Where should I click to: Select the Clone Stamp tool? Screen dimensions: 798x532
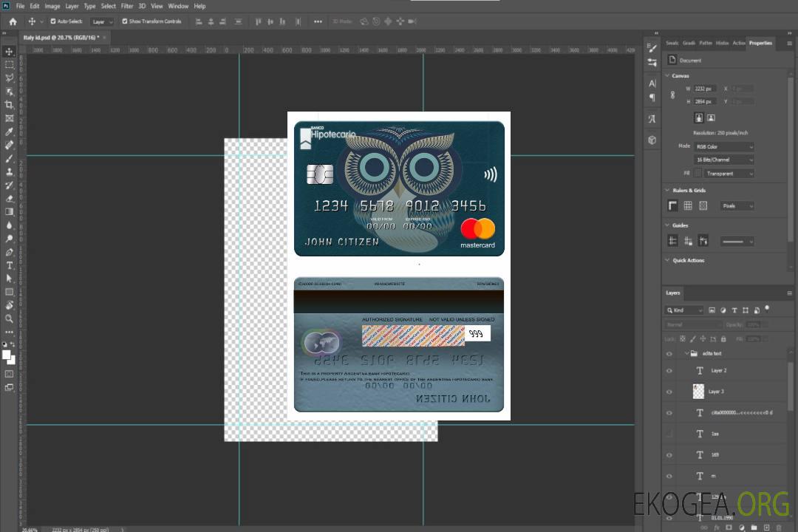click(x=9, y=172)
